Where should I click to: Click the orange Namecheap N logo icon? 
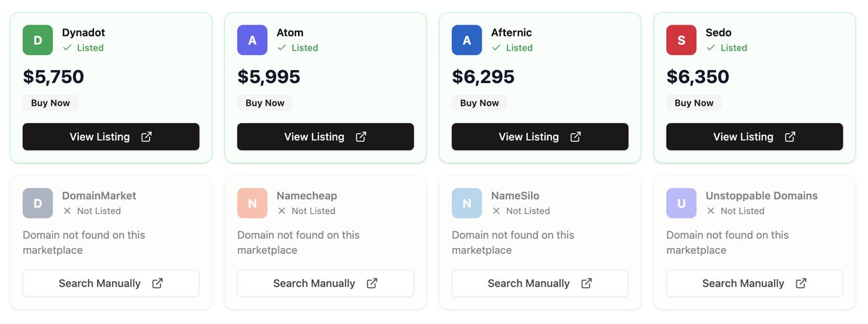[x=252, y=203]
